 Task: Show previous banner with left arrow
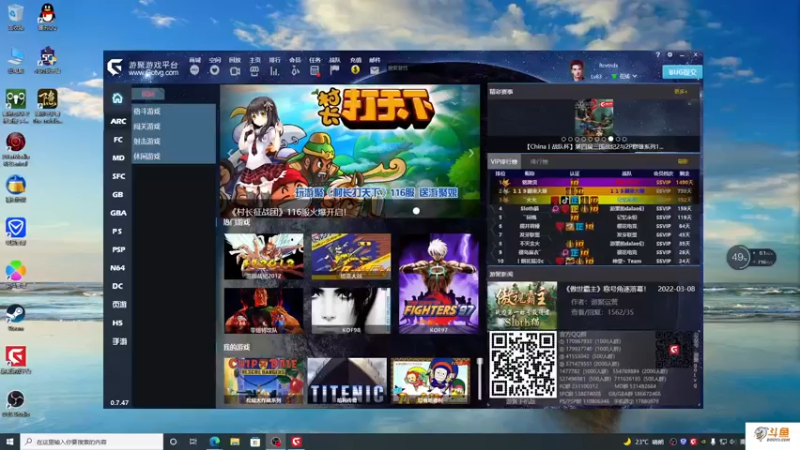pyautogui.click(x=230, y=153)
